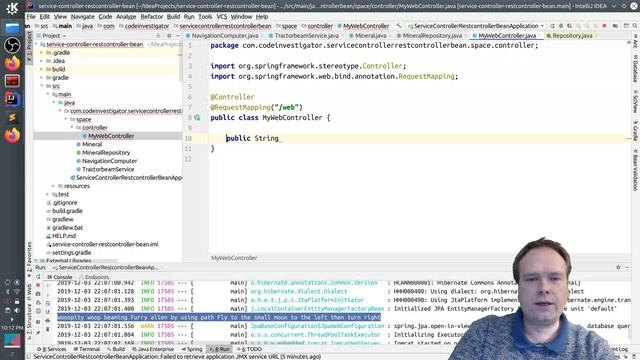This screenshot has width=640, height=360.
Task: Click the build hammer icon in toolbar
Action: [x=399, y=26]
